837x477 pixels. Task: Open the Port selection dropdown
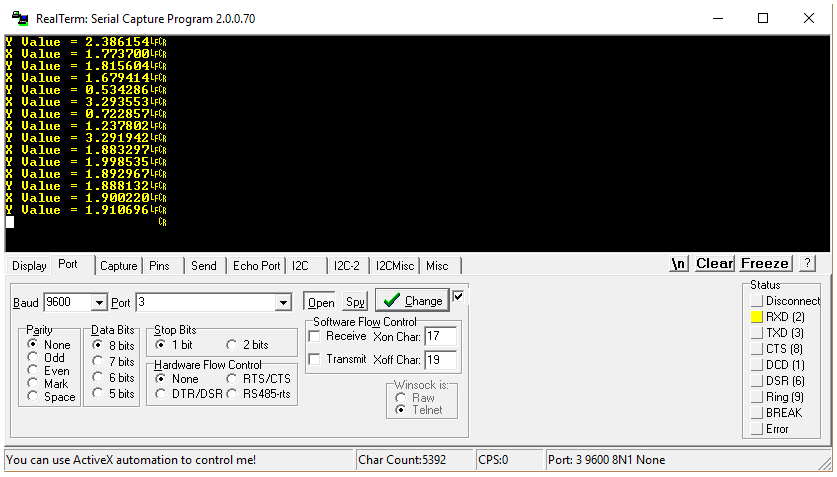pyautogui.click(x=283, y=302)
